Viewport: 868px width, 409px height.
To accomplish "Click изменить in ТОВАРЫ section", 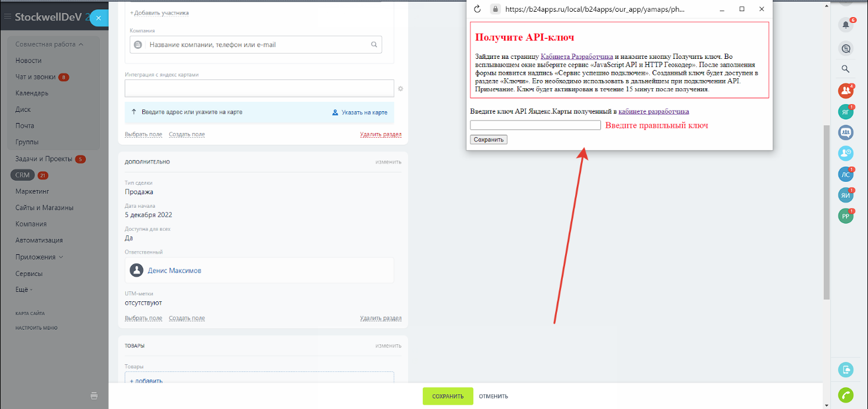I will [389, 346].
